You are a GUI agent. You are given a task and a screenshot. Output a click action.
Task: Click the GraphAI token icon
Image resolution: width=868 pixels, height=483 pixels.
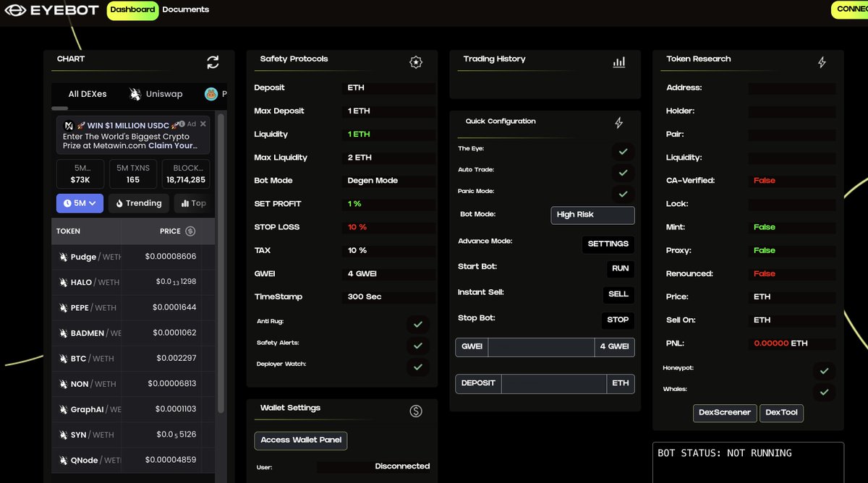coord(64,409)
